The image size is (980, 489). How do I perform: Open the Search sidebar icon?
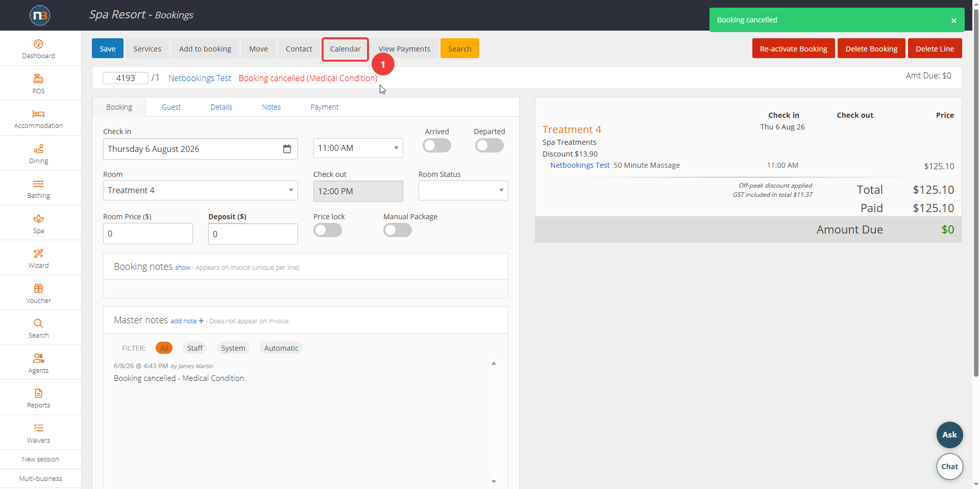click(38, 323)
